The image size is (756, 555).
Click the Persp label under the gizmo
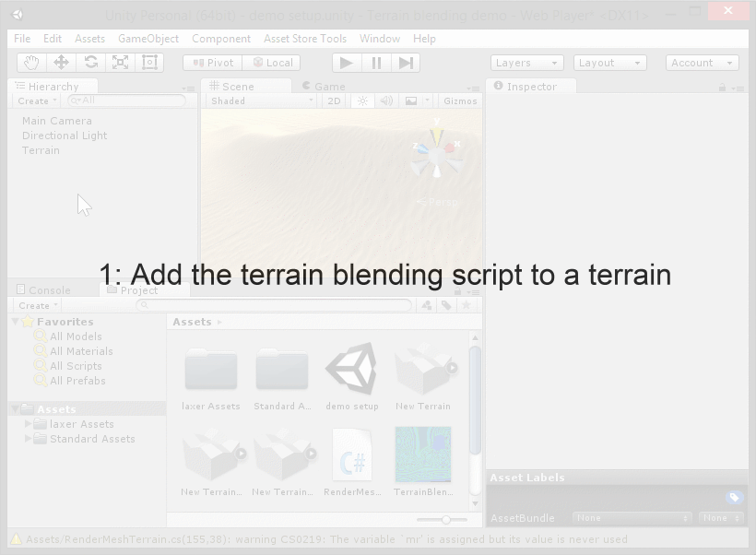pos(438,202)
